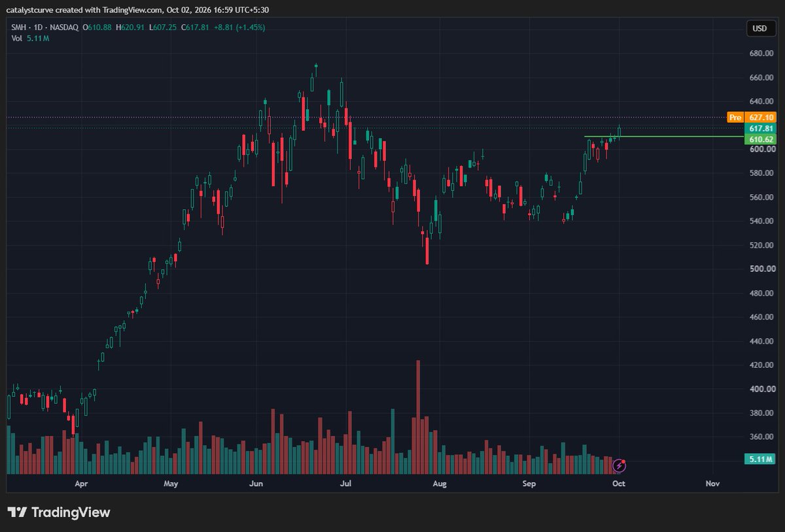Click the 440.00 price axis label
The height and width of the screenshot is (532, 785).
point(762,341)
